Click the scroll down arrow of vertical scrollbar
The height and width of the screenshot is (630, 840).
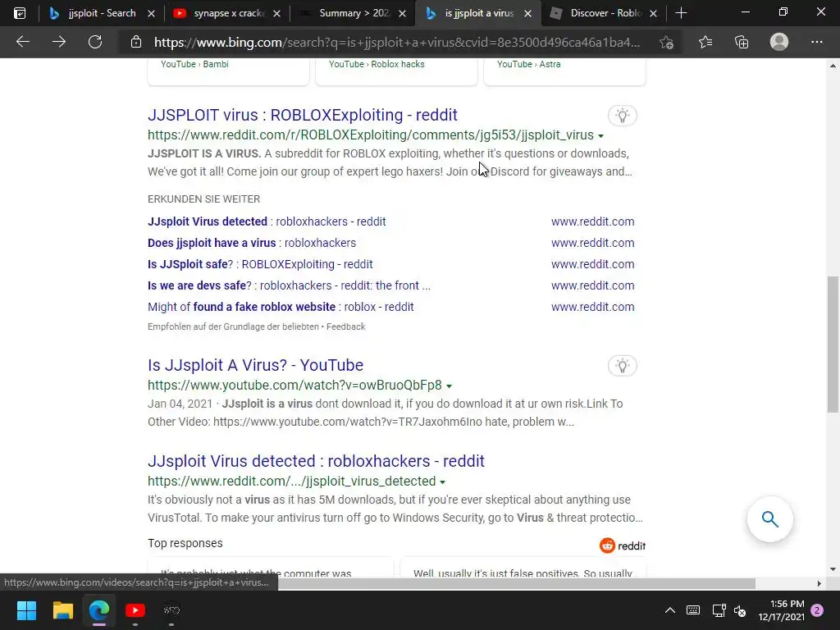click(833, 569)
